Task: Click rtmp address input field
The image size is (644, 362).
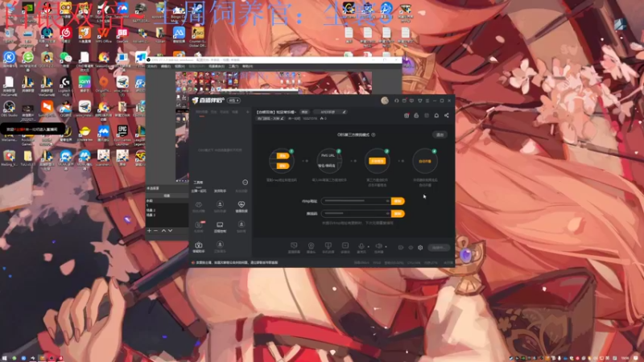Action: tap(356, 201)
